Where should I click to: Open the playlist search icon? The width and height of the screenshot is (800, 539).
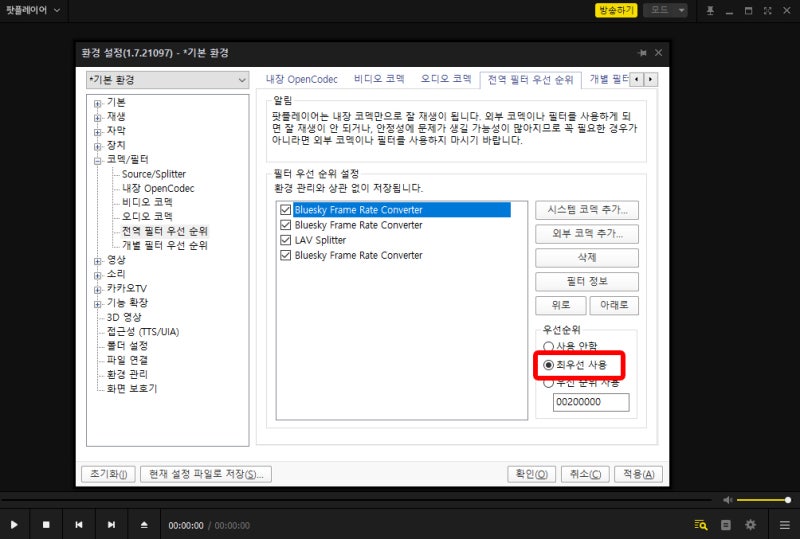701,525
